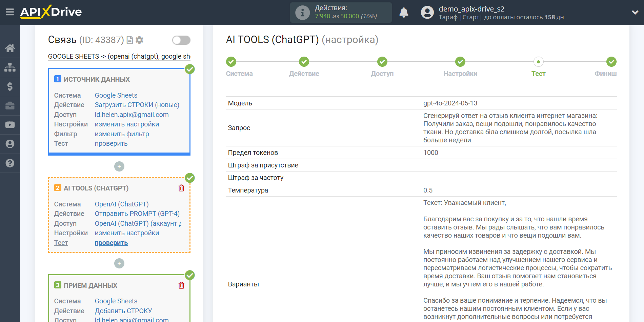
Task: Add block after ИСТОЧНИК ДАННЫХ
Action: click(119, 166)
